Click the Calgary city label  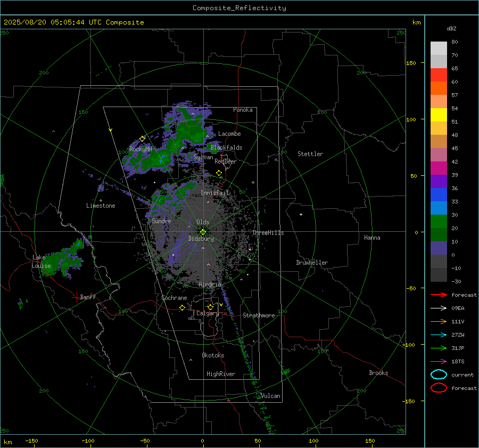tap(208, 313)
